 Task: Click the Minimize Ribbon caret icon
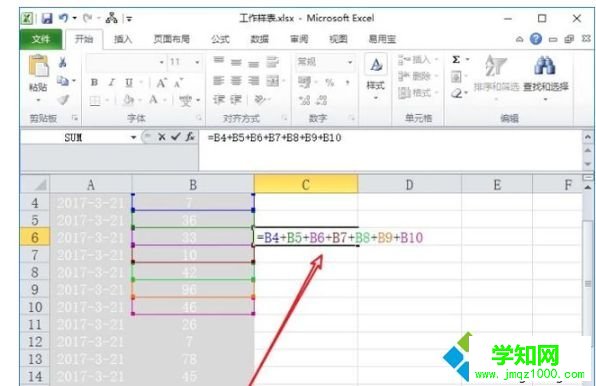[x=519, y=39]
